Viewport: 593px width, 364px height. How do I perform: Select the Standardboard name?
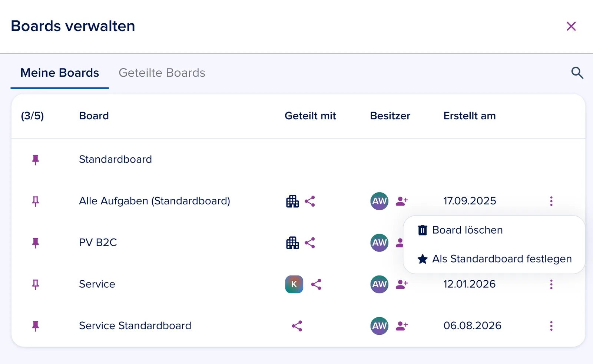click(115, 159)
